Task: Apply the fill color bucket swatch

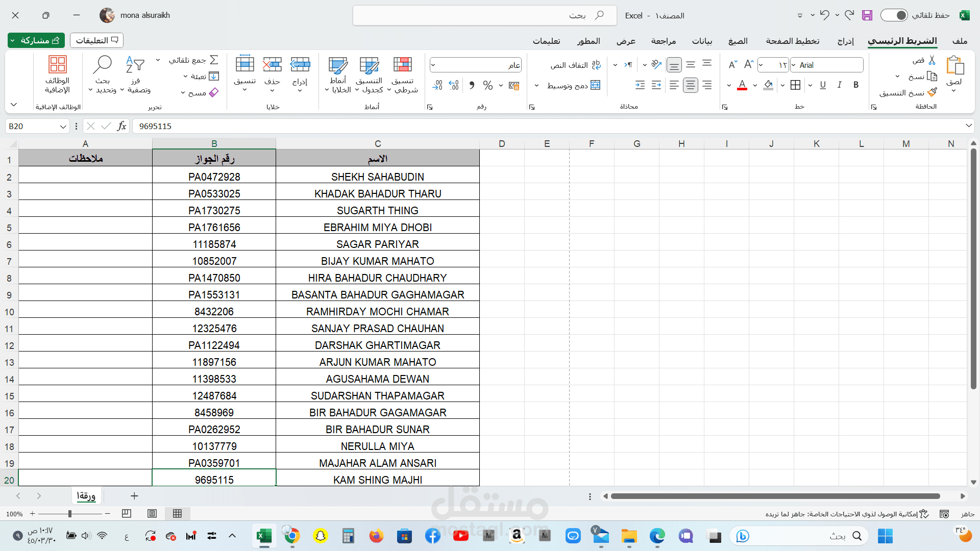Action: [768, 85]
